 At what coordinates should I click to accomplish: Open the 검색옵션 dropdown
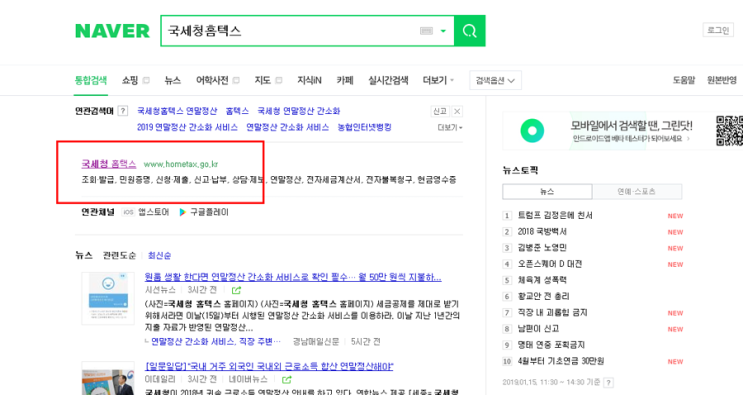click(x=495, y=80)
